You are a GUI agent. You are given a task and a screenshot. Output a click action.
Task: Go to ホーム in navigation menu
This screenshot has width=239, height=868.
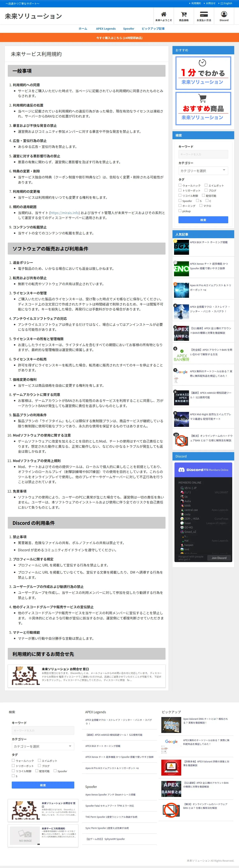coord(83,29)
